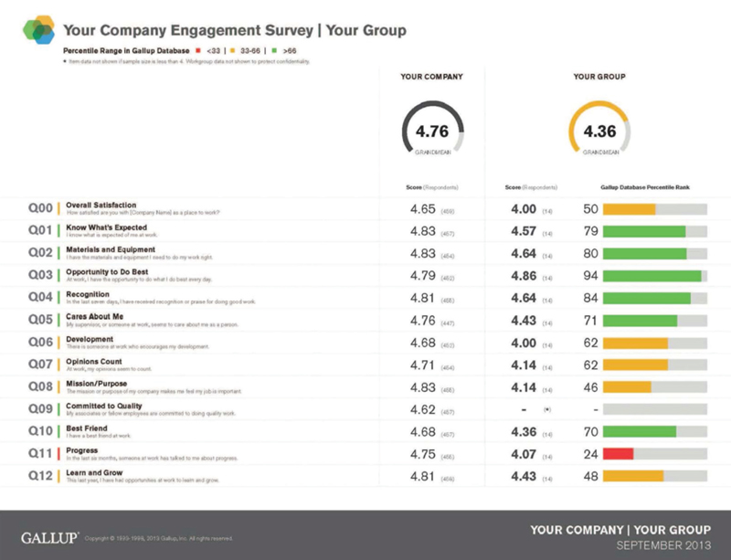Select the Q00 Overall Satisfaction row label
731x560 pixels.
101,206
